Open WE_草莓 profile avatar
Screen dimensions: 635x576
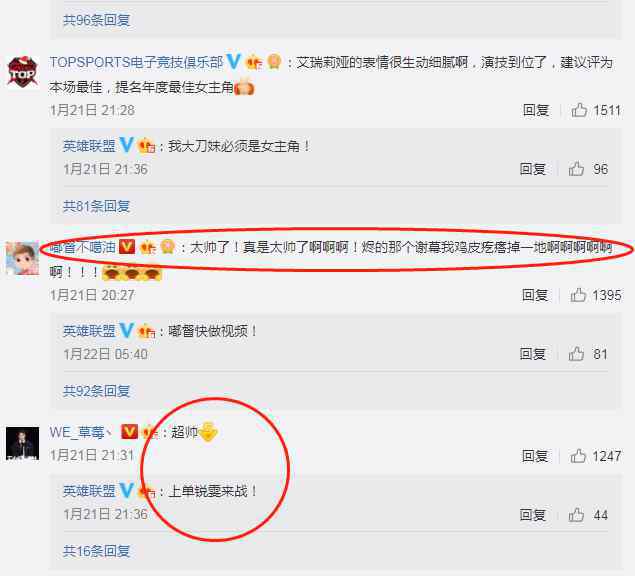point(23,443)
